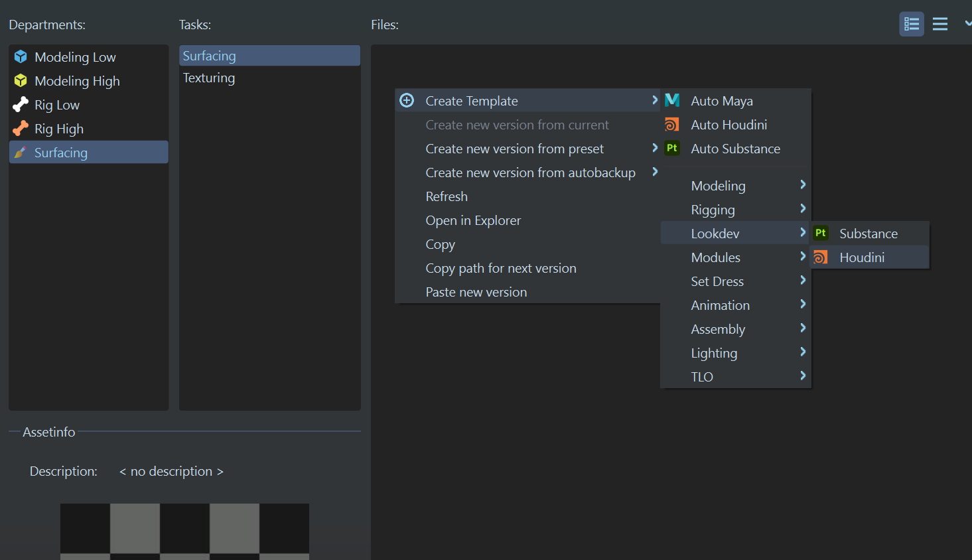Select Open in Explorer menu entry

click(473, 220)
